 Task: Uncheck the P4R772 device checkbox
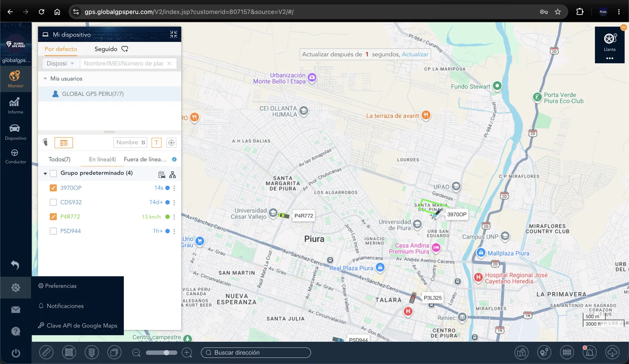pos(53,217)
